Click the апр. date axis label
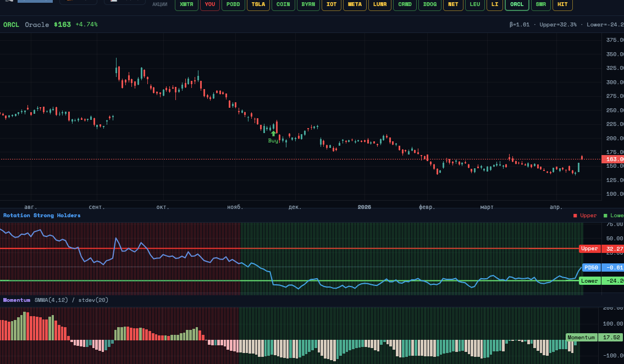624x364 pixels. pos(556,207)
